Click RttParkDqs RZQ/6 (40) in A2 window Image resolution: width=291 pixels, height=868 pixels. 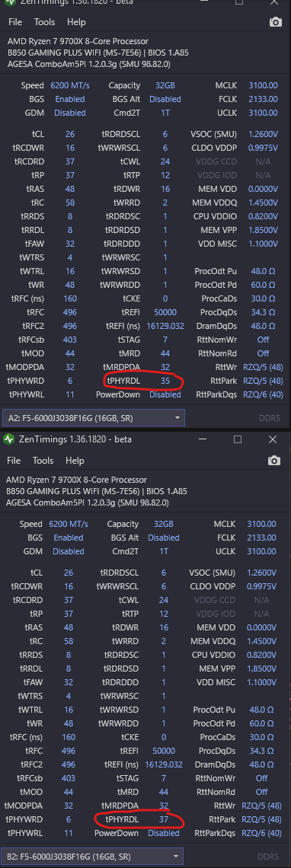pyautogui.click(x=264, y=394)
